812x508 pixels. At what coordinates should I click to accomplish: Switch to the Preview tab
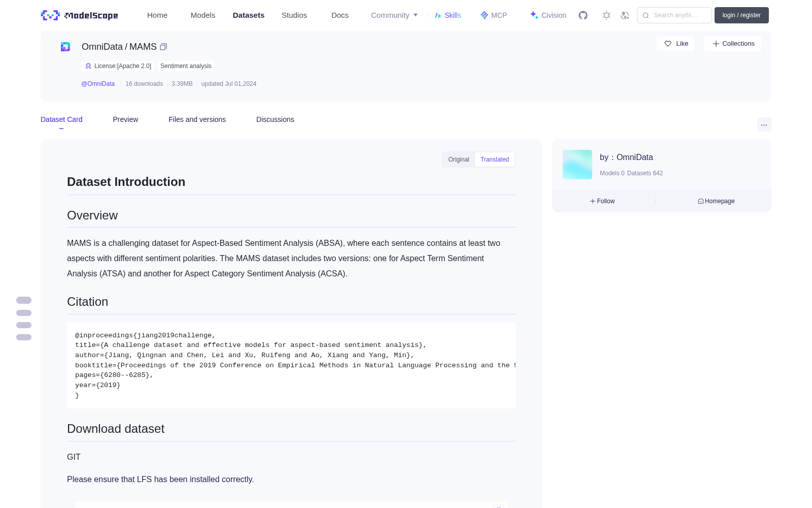tap(125, 119)
